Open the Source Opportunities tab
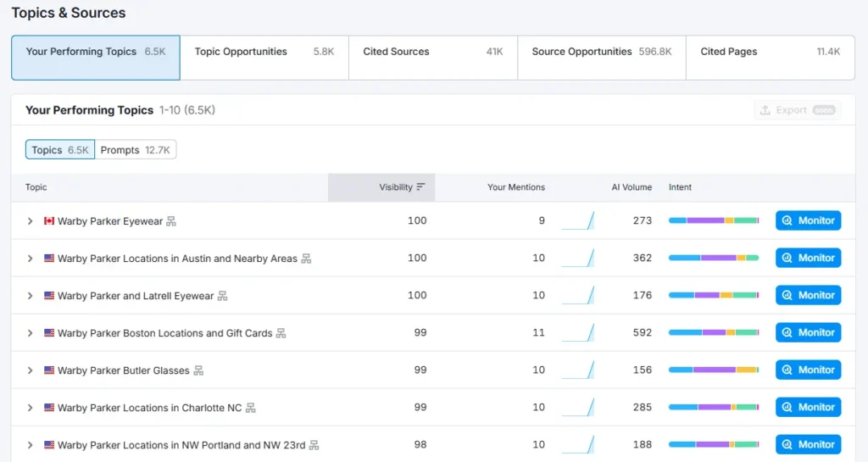 [x=602, y=58]
